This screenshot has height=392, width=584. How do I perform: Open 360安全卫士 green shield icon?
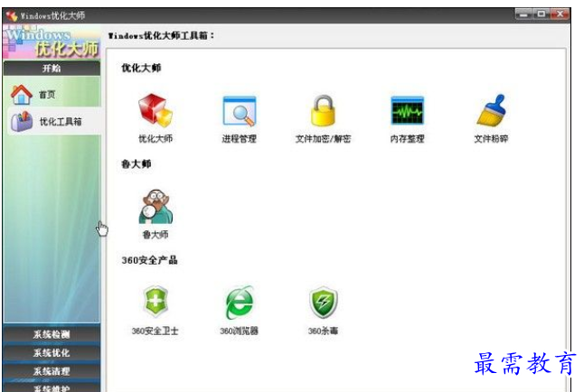click(x=155, y=302)
